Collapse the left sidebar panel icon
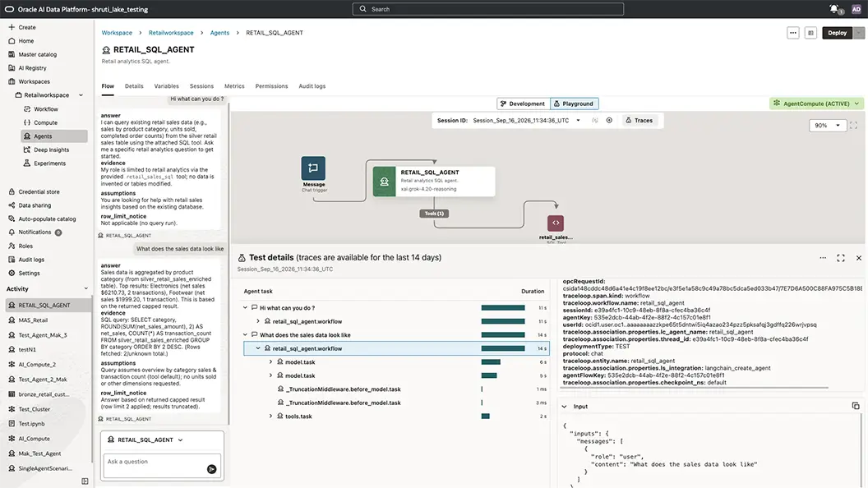 pos(85,481)
